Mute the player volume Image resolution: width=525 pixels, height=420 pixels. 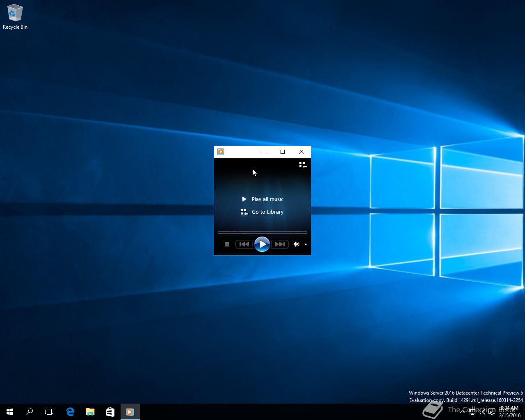pos(296,244)
